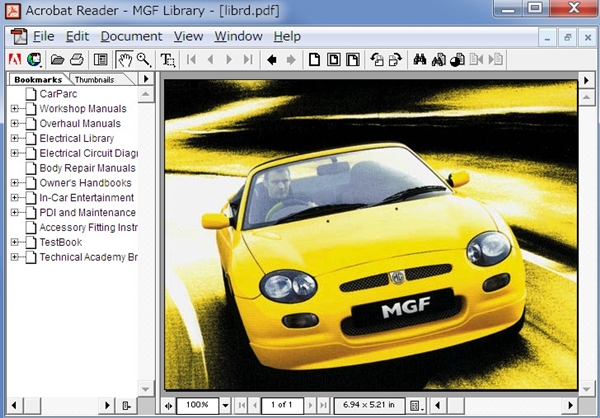Open the page layout menu button

point(416,405)
